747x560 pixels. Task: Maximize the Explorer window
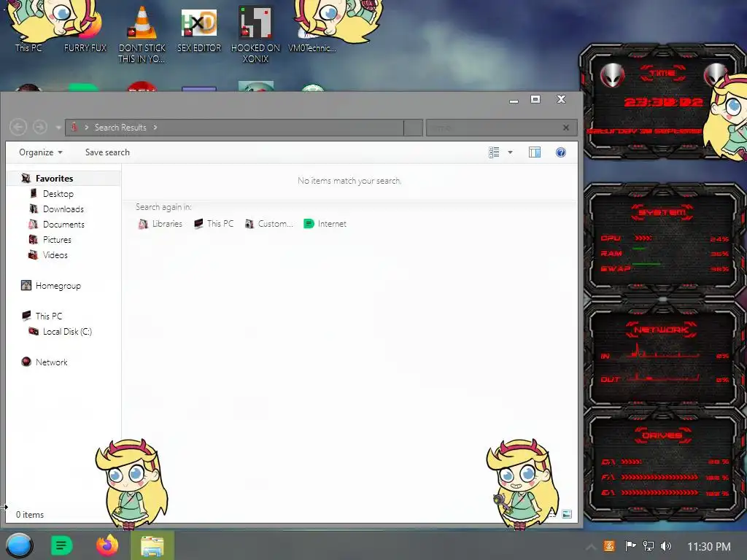tap(535, 99)
